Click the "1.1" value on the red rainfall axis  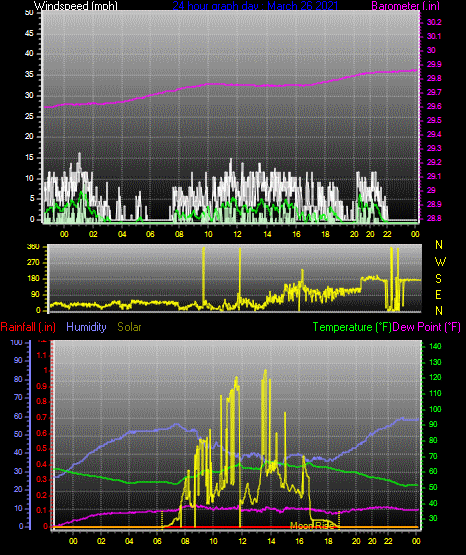click(42, 355)
